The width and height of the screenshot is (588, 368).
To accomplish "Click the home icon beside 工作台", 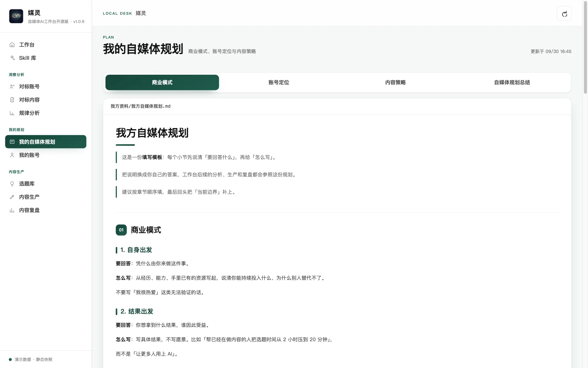I will coord(12,45).
